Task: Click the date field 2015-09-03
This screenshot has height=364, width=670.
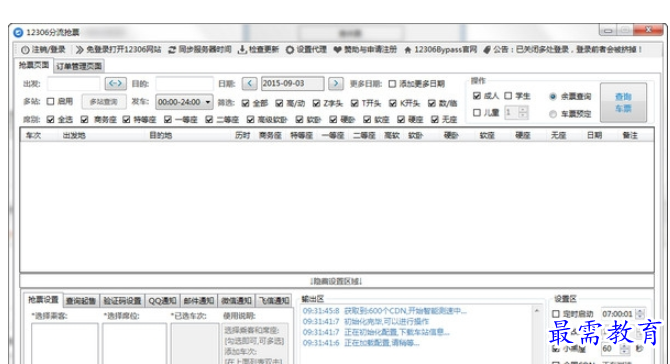Action: [293, 83]
